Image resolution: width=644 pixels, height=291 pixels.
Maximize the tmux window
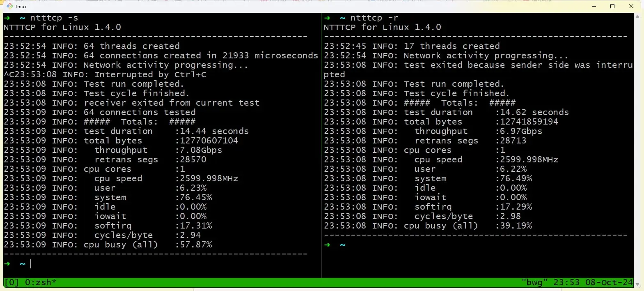click(x=612, y=6)
